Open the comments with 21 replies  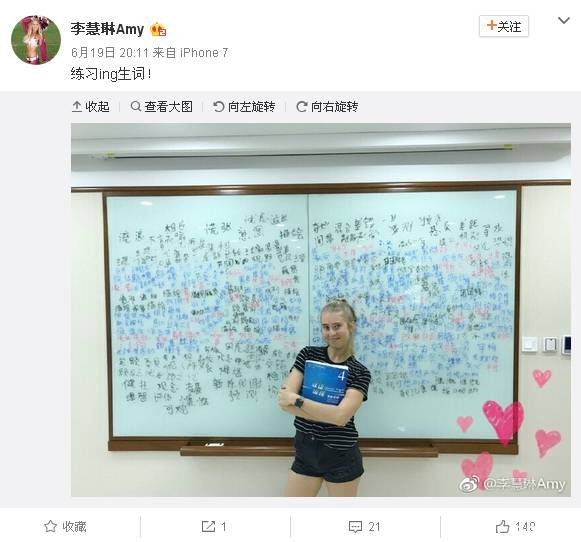[x=365, y=526]
